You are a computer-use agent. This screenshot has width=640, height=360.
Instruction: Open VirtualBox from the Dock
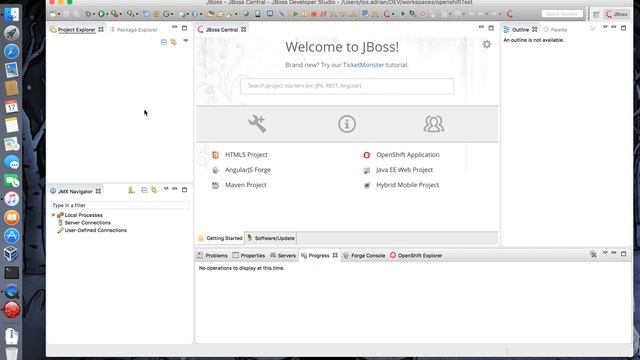(x=11, y=254)
